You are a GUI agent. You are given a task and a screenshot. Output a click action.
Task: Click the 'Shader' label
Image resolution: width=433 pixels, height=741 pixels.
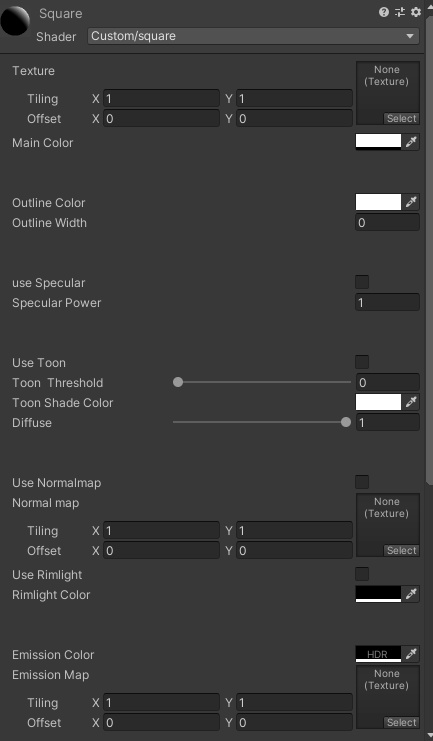[56, 36]
